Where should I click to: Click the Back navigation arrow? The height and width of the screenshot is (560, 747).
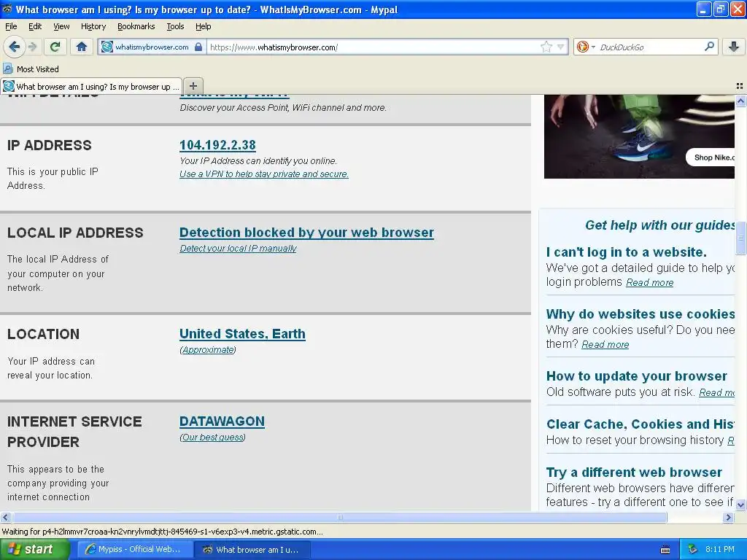15,47
